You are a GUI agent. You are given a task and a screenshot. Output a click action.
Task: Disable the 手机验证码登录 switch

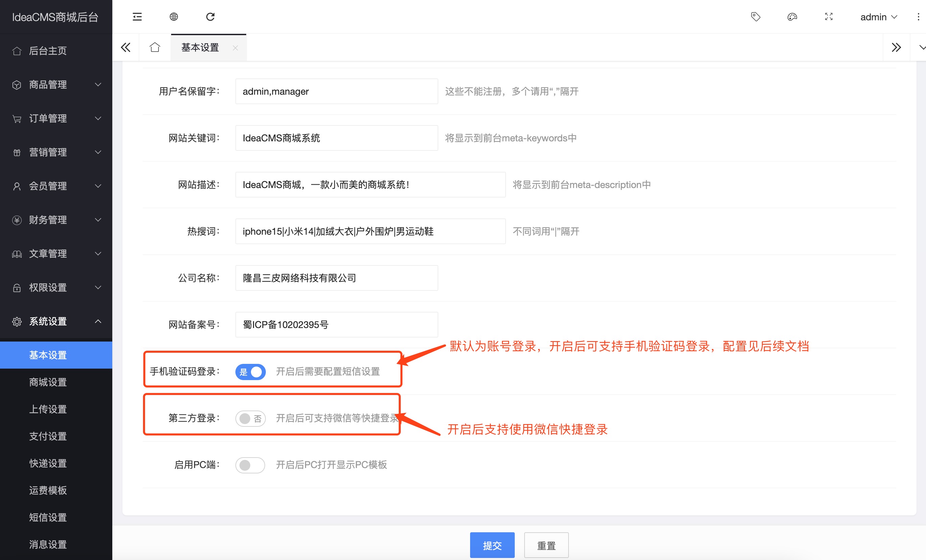point(250,372)
